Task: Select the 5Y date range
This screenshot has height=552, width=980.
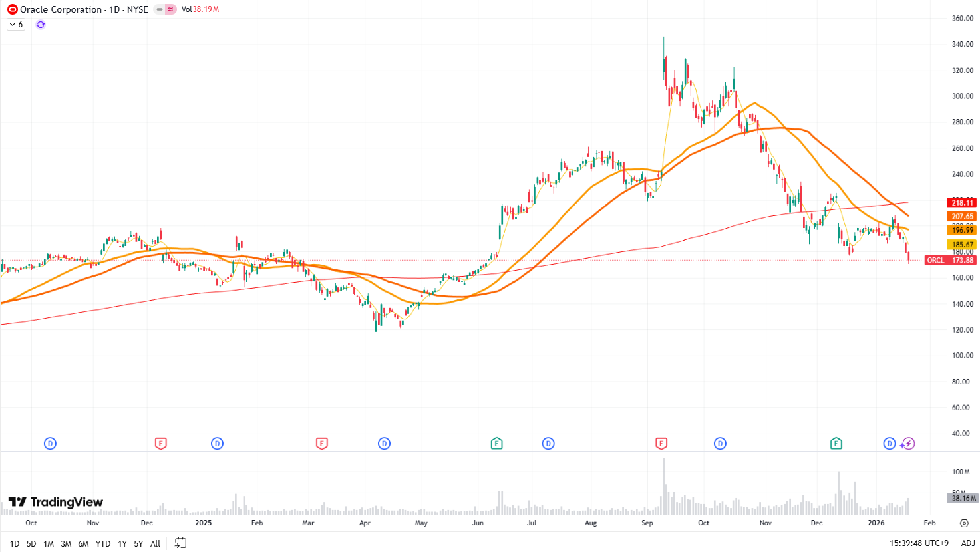Action: pyautogui.click(x=138, y=543)
